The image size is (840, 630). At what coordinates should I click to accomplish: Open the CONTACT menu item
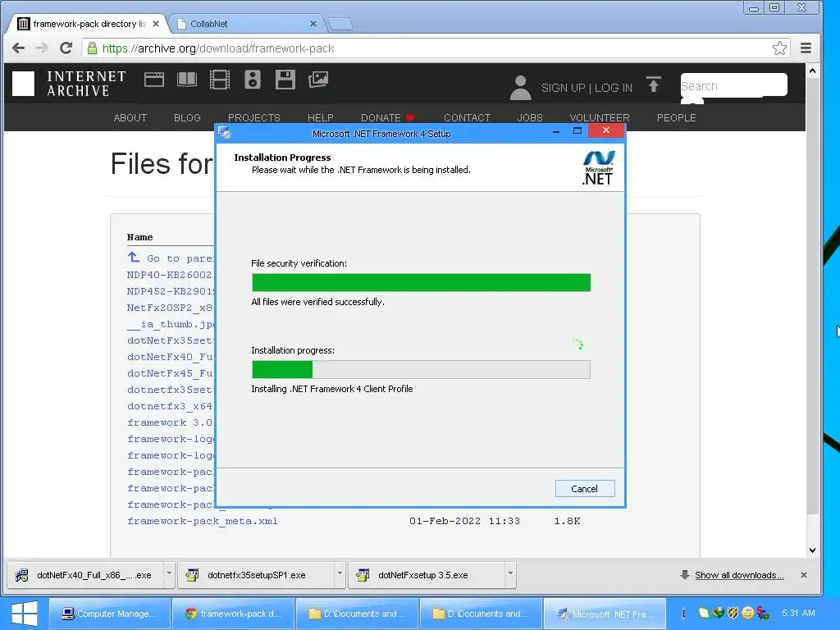click(x=467, y=118)
